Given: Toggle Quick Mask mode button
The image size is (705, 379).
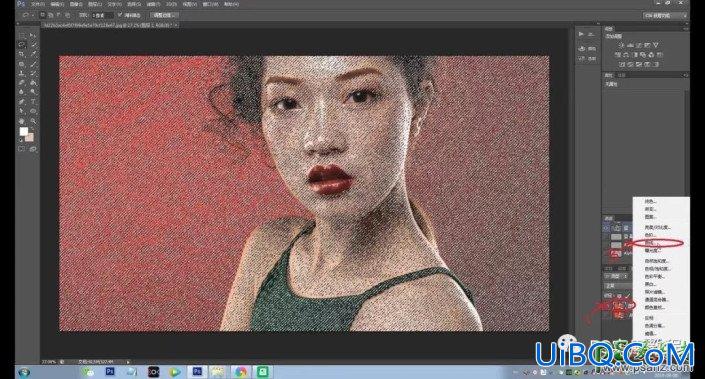Looking at the screenshot, I should pyautogui.click(x=22, y=149).
